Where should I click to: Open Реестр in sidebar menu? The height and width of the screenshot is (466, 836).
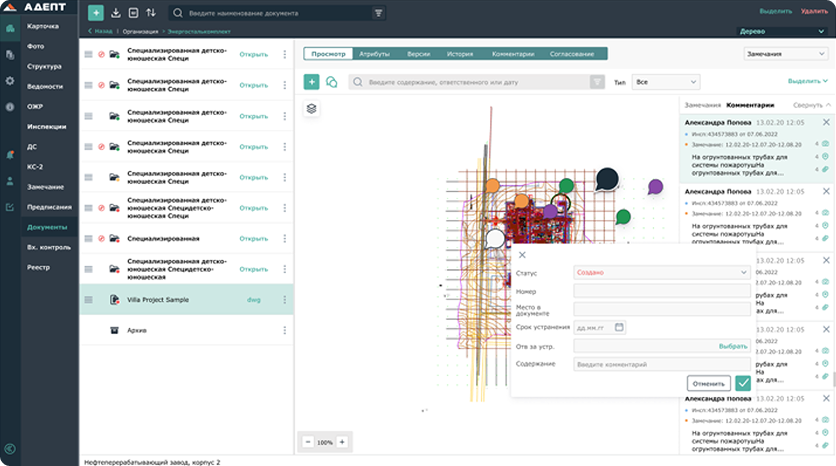[x=38, y=267]
